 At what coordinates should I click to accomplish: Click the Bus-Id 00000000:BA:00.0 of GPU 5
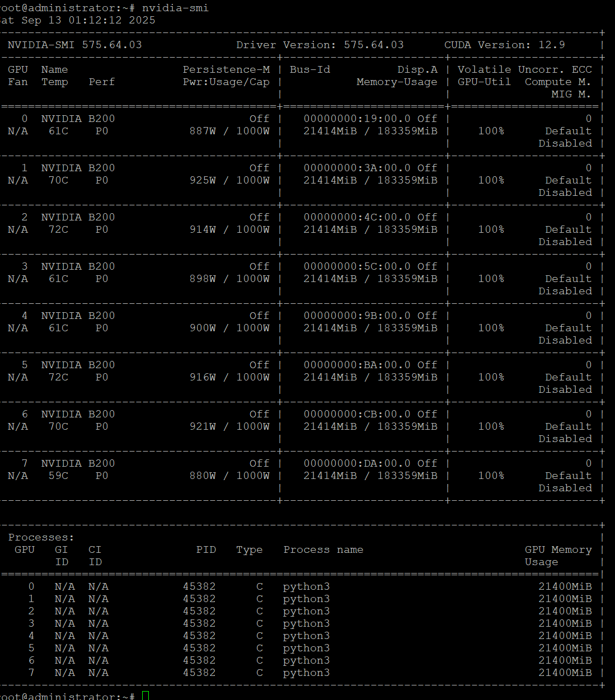pyautogui.click(x=357, y=365)
